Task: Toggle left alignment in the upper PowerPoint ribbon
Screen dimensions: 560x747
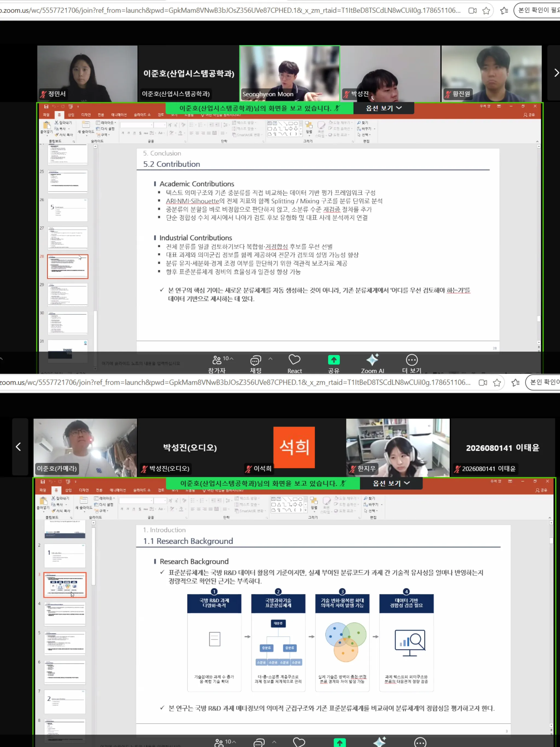Action: click(x=191, y=133)
